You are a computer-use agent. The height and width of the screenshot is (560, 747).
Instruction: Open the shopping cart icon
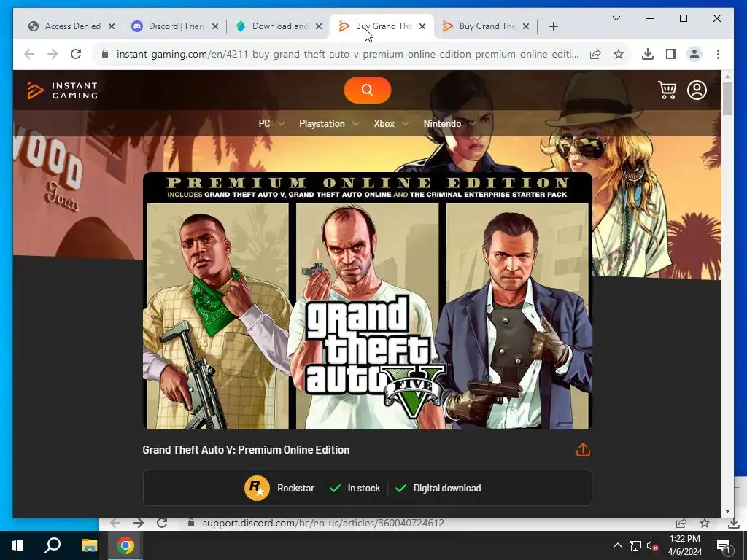tap(667, 90)
